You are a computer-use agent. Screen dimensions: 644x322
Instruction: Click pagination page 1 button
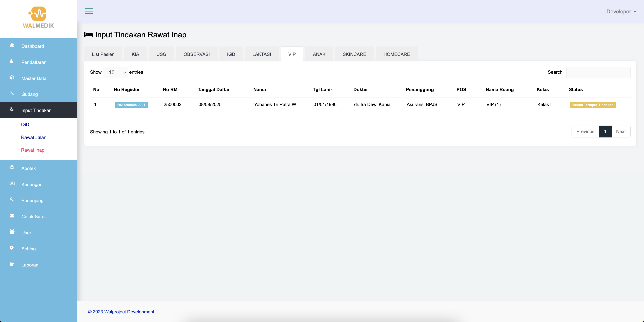pos(605,132)
